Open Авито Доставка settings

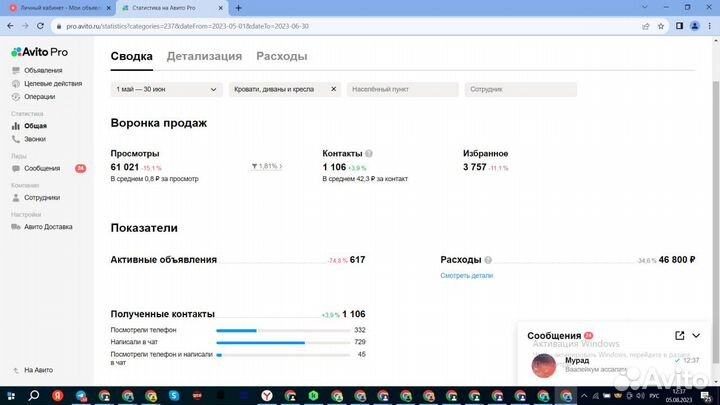pyautogui.click(x=48, y=227)
